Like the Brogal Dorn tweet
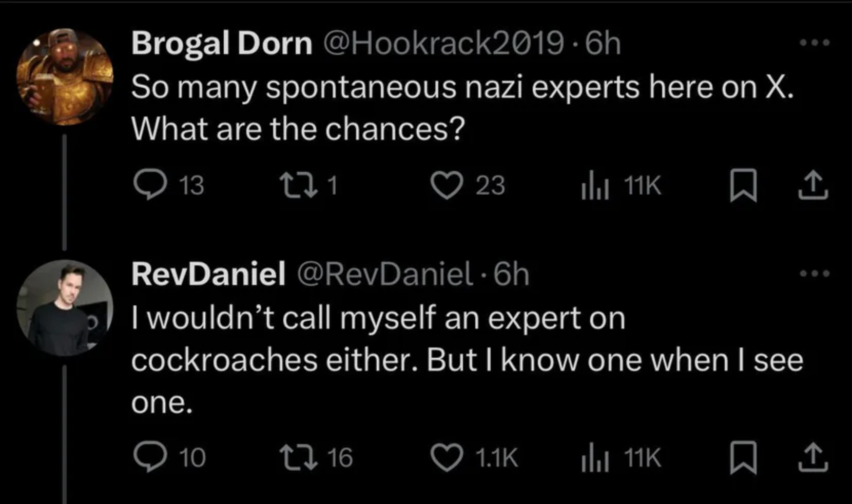Screen dimensions: 852x504 coord(446,185)
